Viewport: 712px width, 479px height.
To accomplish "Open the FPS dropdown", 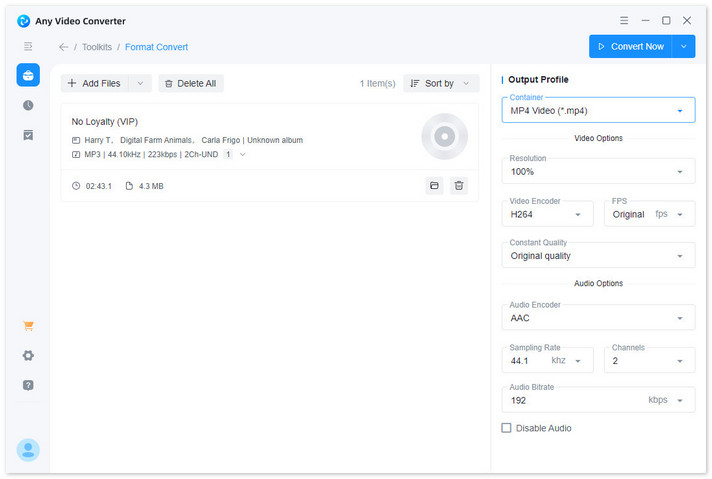I will 649,214.
